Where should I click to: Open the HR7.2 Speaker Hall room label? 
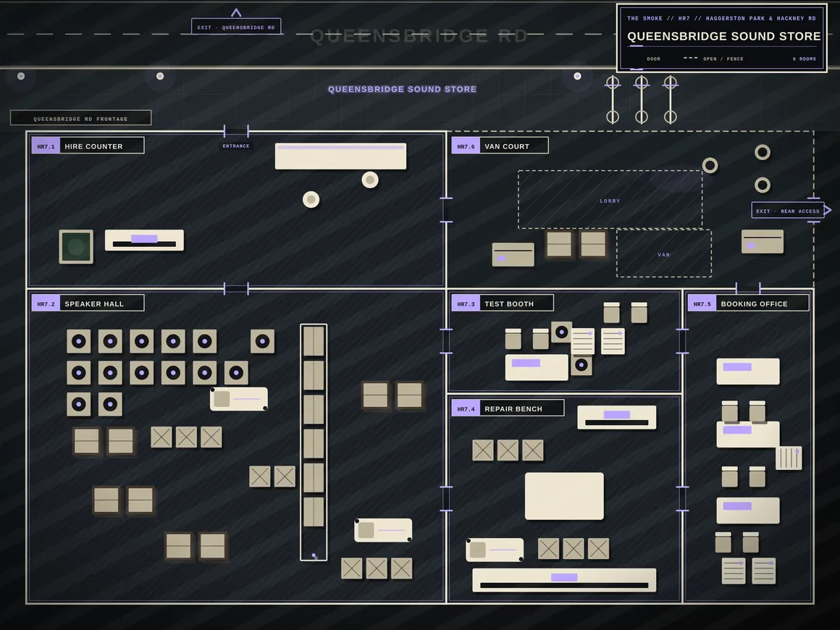pyautogui.click(x=88, y=303)
